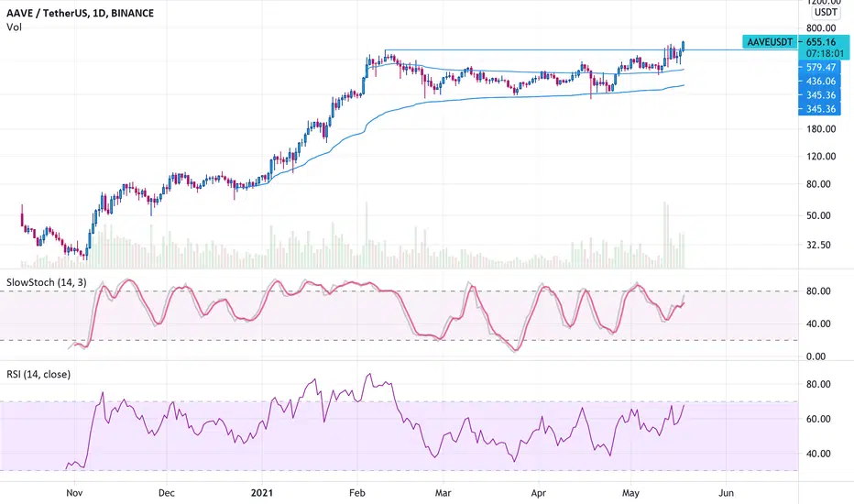Viewport: 854px width, 504px height.
Task: Click the RSI 60.00 axis value
Action: coord(818,419)
